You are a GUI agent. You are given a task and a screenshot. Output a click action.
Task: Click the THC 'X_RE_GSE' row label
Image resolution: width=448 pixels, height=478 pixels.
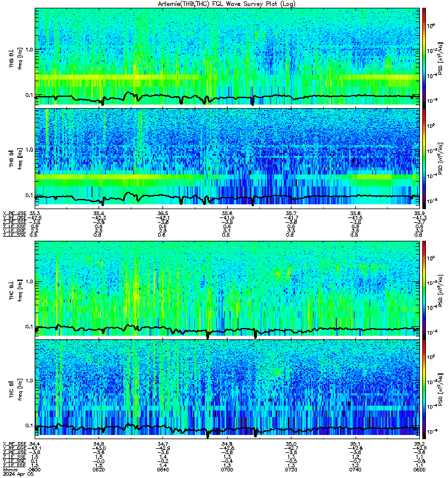(14, 443)
